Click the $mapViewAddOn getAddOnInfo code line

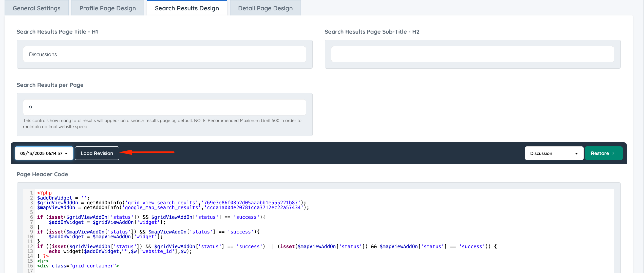tap(173, 207)
